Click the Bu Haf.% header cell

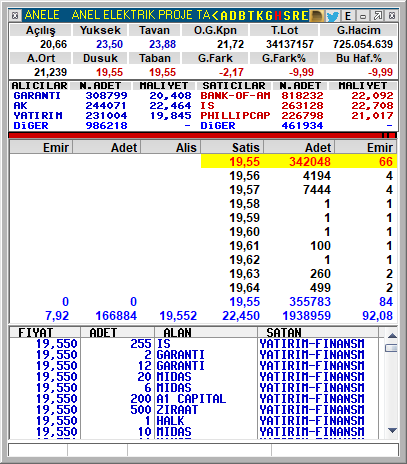click(358, 58)
